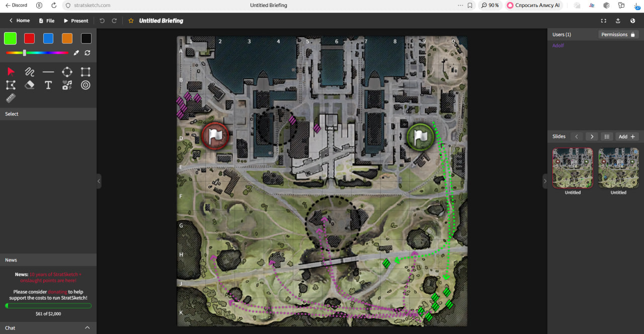Pick the straight line tool
644x334 pixels.
pos(48,71)
